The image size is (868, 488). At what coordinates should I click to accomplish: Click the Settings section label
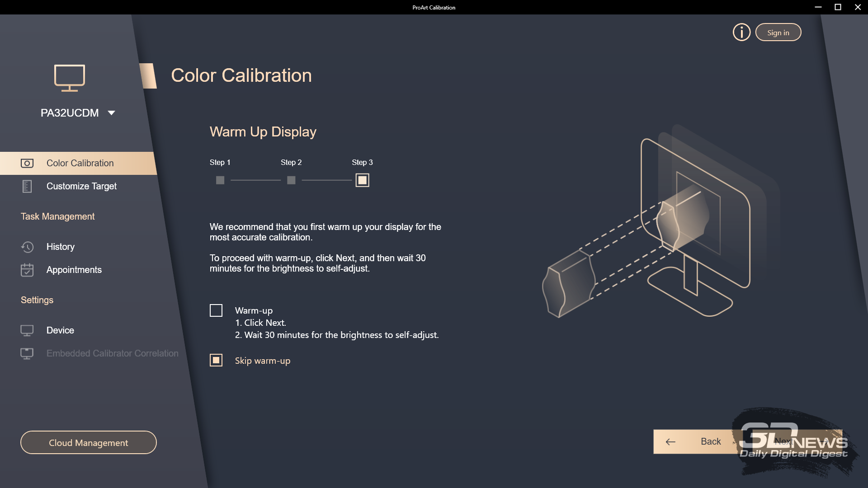pos(37,300)
